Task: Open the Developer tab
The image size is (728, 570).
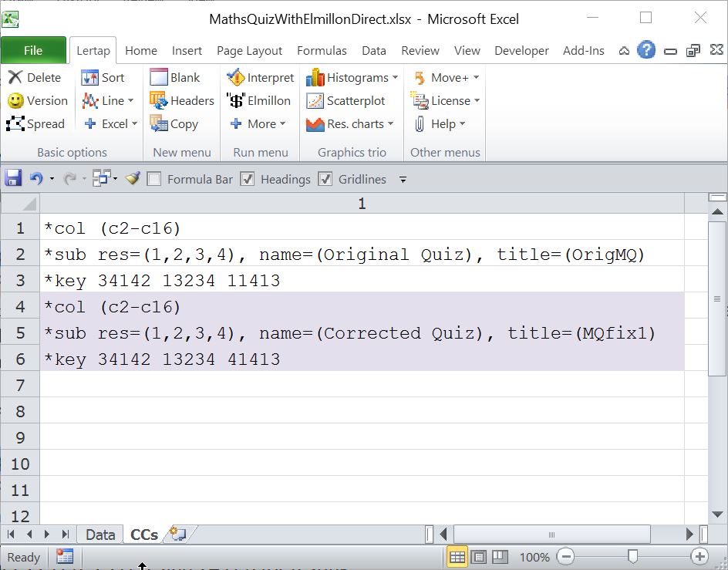Action: point(521,51)
